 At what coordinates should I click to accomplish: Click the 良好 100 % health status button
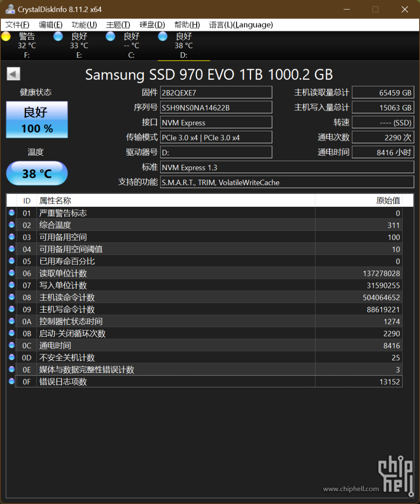pos(37,120)
